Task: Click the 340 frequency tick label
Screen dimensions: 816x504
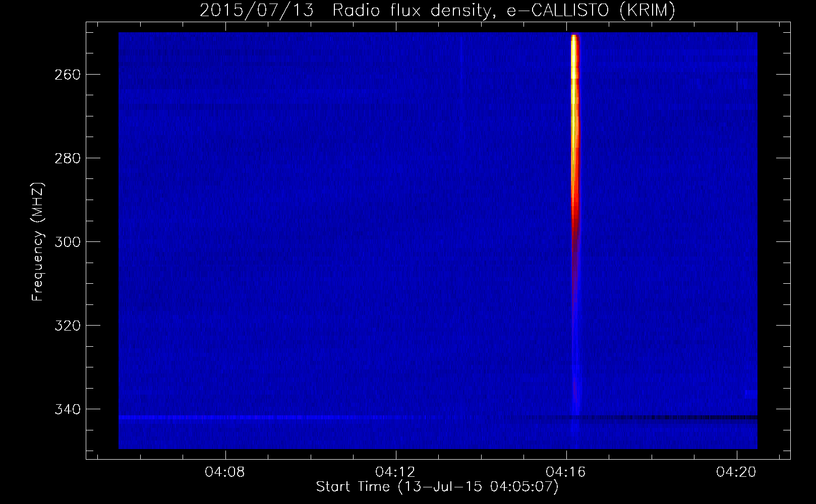Action: 67,409
